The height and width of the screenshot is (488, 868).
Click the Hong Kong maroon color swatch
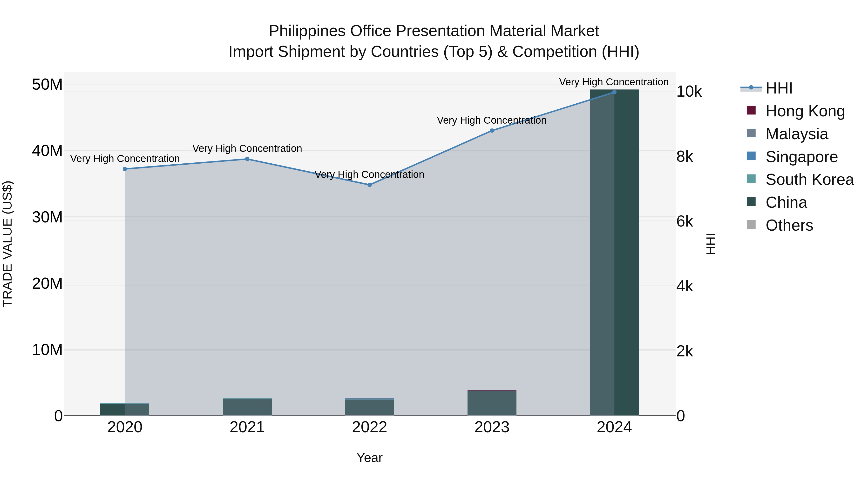click(751, 110)
